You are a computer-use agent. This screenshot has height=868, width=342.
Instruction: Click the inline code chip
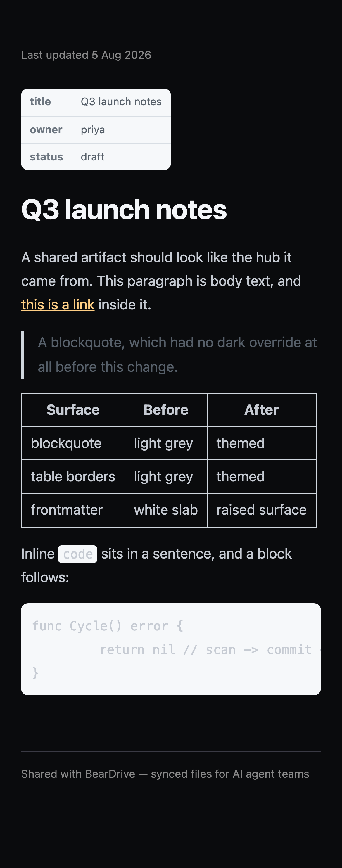77,554
